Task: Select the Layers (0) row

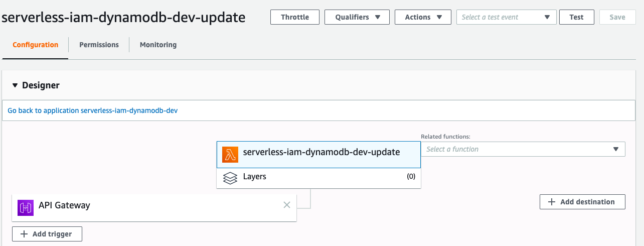Action: click(318, 178)
